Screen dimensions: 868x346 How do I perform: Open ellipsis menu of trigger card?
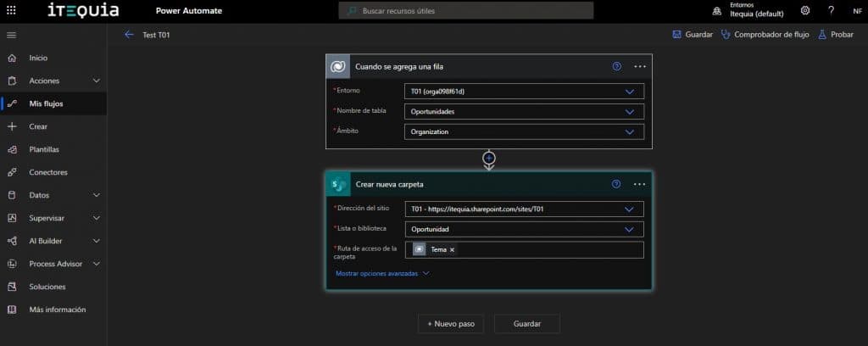(640, 66)
